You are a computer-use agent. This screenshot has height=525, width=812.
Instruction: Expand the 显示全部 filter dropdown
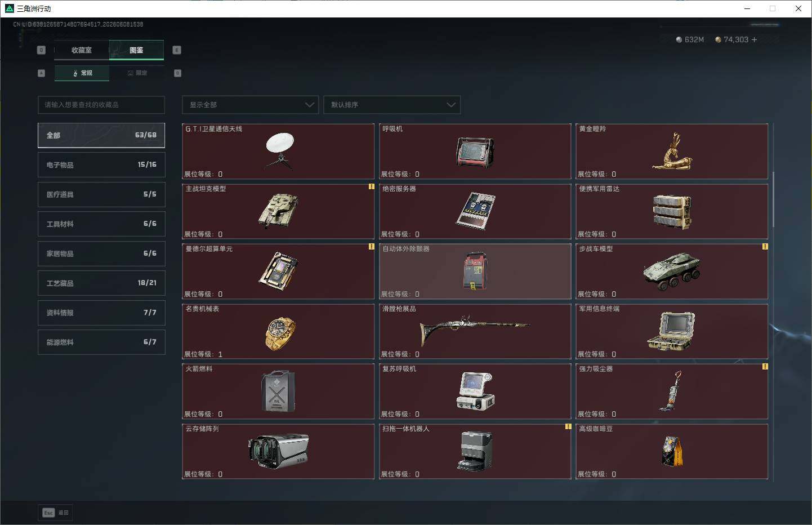pyautogui.click(x=251, y=105)
